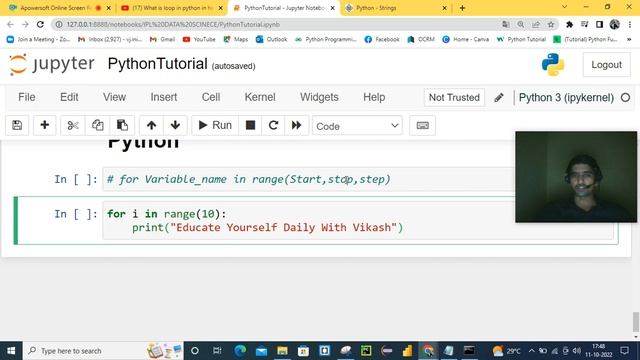Open the tab search dropdown chevron

(564, 7)
